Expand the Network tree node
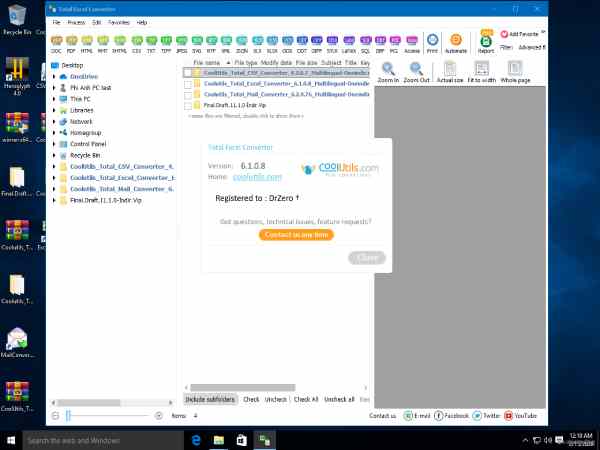This screenshot has width=600, height=450. [54, 122]
